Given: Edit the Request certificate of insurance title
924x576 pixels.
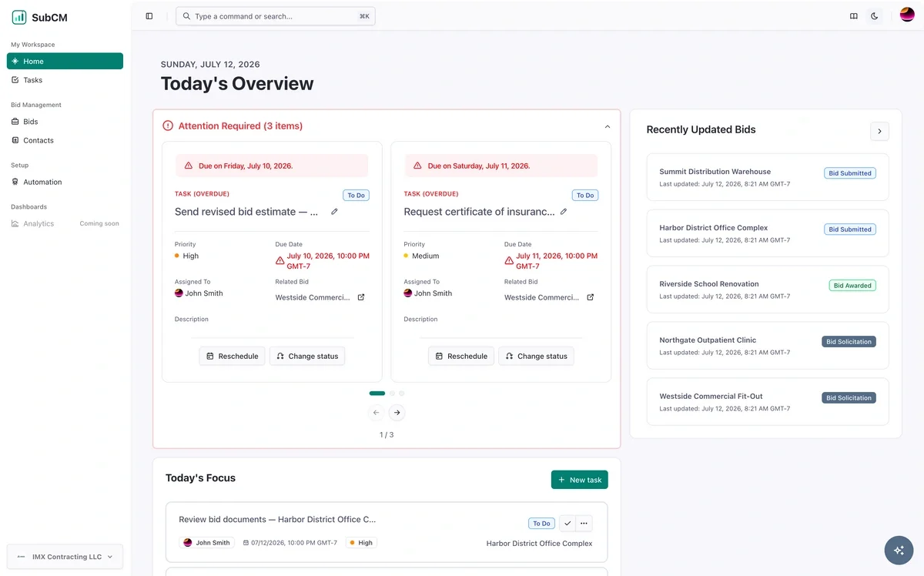Looking at the screenshot, I should pyautogui.click(x=564, y=211).
